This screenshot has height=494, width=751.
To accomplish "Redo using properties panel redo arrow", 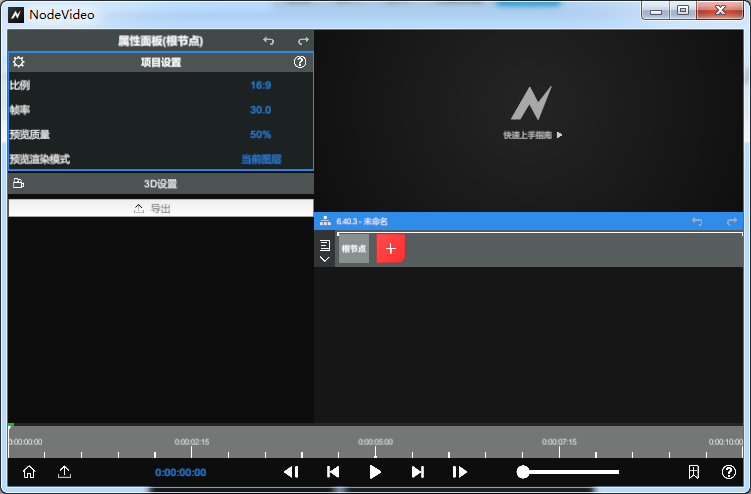I will [x=303, y=41].
